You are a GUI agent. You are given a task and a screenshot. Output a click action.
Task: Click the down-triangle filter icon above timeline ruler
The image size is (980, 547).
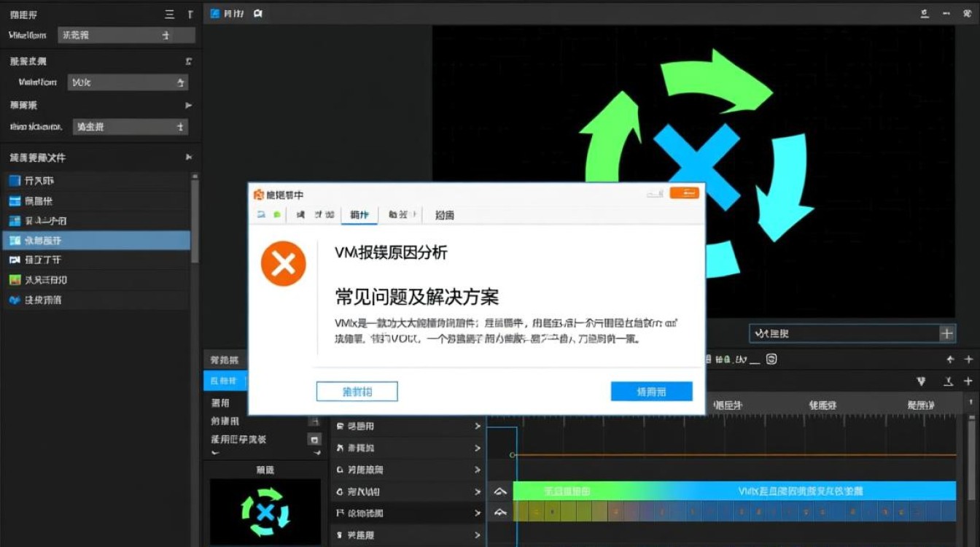click(921, 381)
